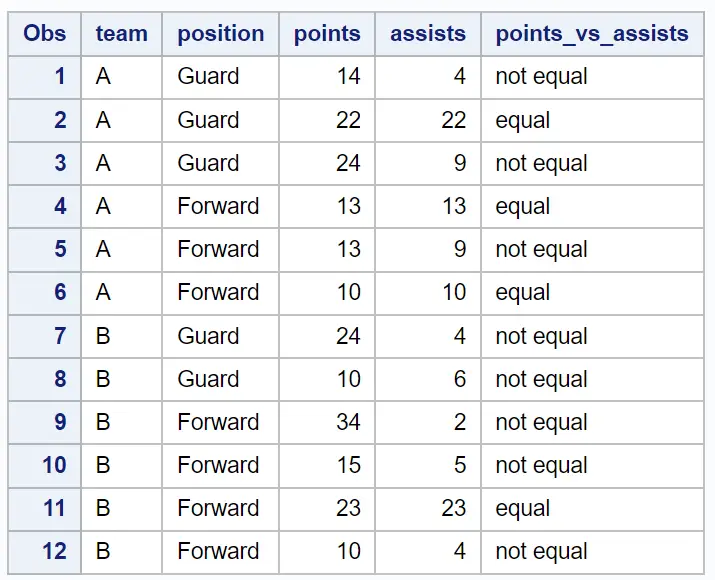
Task: Click the position column header
Action: click(220, 34)
